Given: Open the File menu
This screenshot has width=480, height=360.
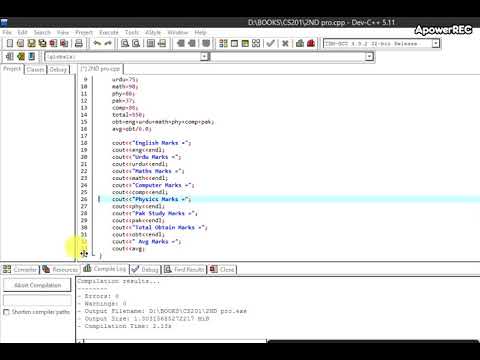Looking at the screenshot, I should point(7,32).
